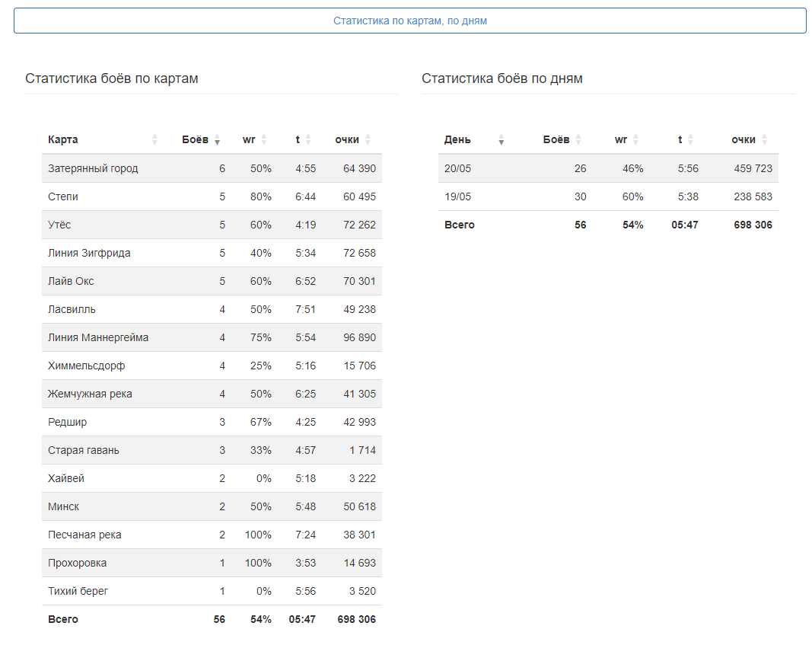The width and height of the screenshot is (812, 645).
Task: Select the Тихий берег map name
Action: 78,591
